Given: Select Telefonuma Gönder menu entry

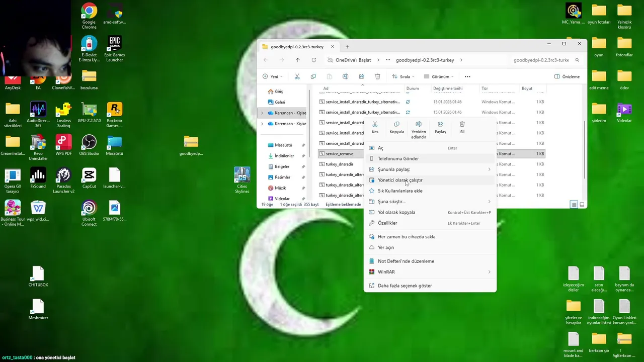Looking at the screenshot, I should [x=430, y=158].
